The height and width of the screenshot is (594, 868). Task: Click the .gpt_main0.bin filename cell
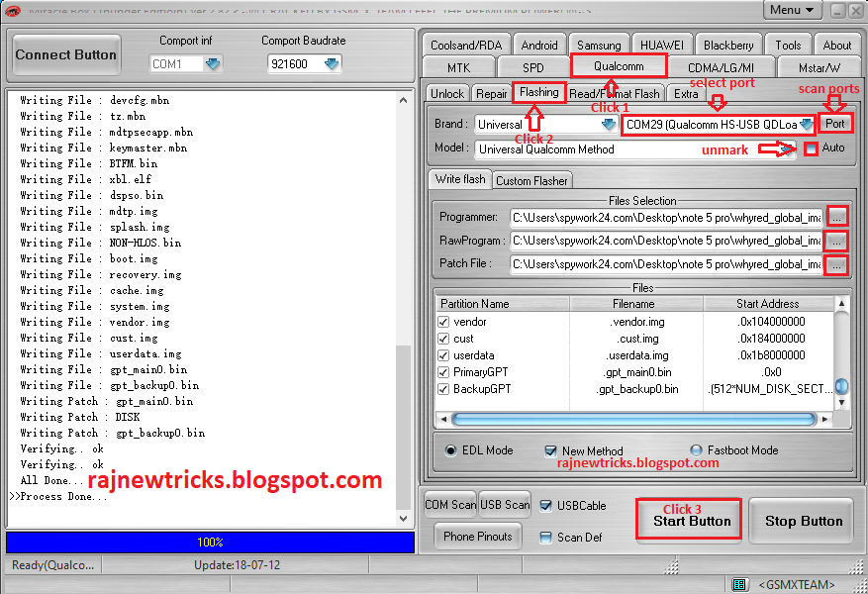pos(636,372)
